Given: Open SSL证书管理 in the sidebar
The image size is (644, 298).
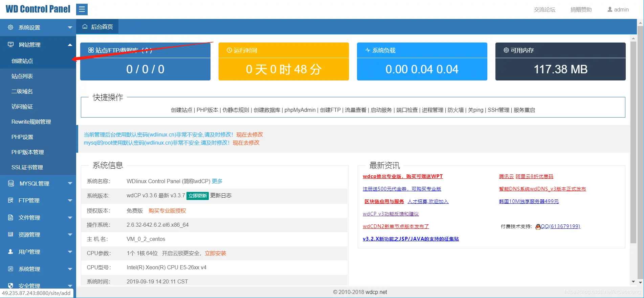Looking at the screenshot, I should (38, 167).
